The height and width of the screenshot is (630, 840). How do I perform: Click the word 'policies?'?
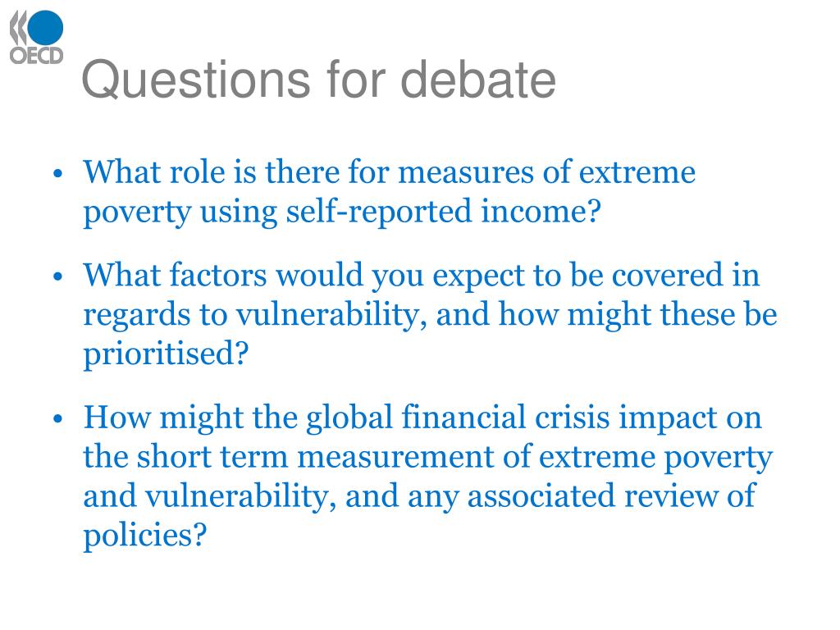point(144,535)
